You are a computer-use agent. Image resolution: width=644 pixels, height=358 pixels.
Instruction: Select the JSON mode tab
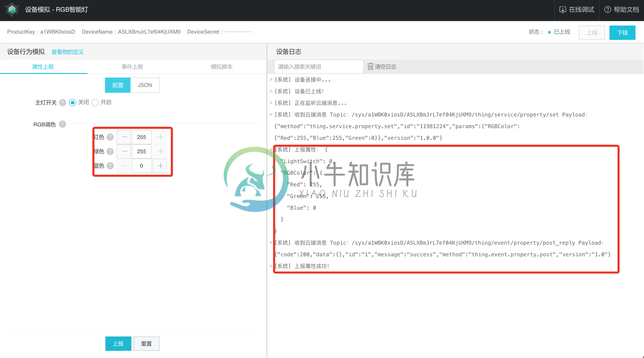[145, 85]
